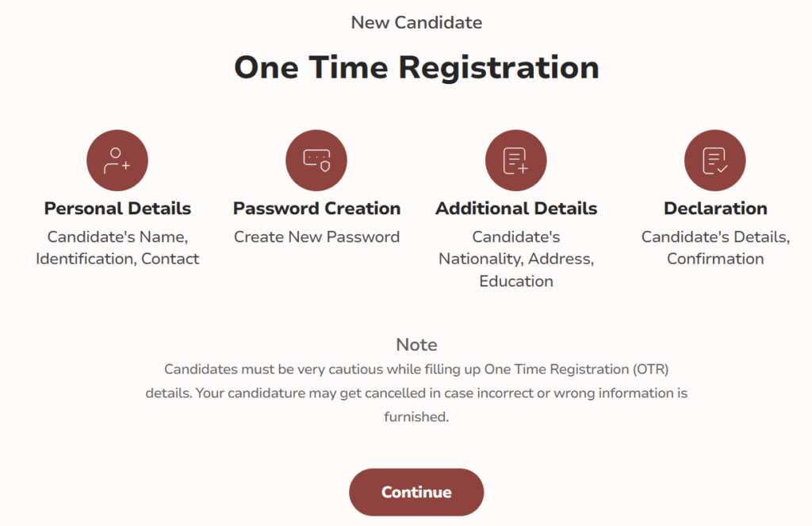Click the circular icon above Personal Details
The width and height of the screenshot is (812, 526).
pos(117,159)
